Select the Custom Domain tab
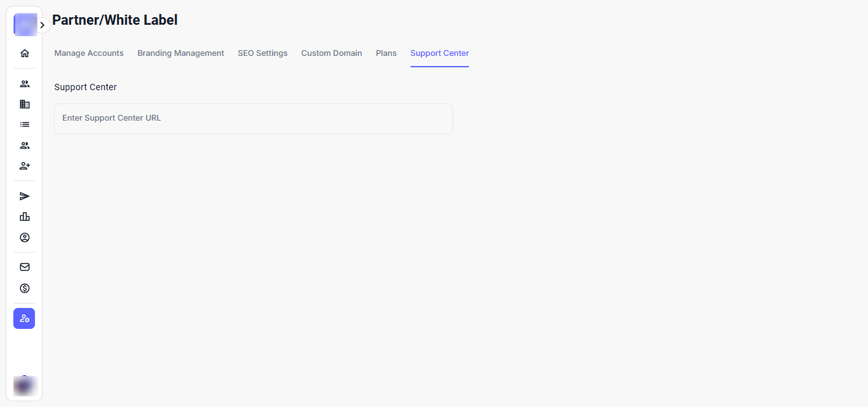The width and height of the screenshot is (868, 407). (331, 53)
